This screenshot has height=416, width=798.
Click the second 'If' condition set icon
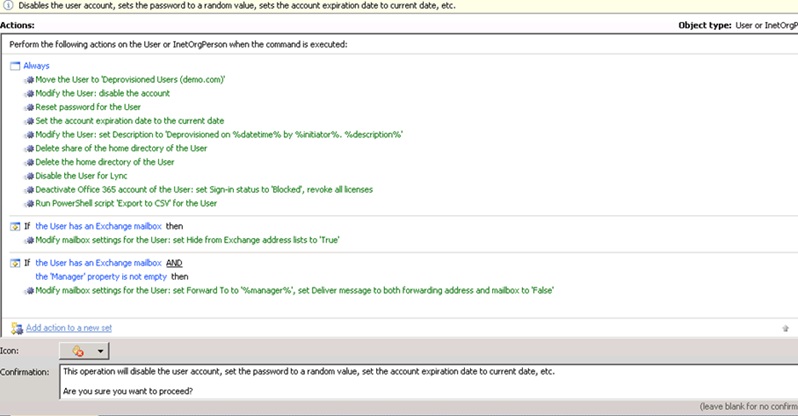coord(15,263)
